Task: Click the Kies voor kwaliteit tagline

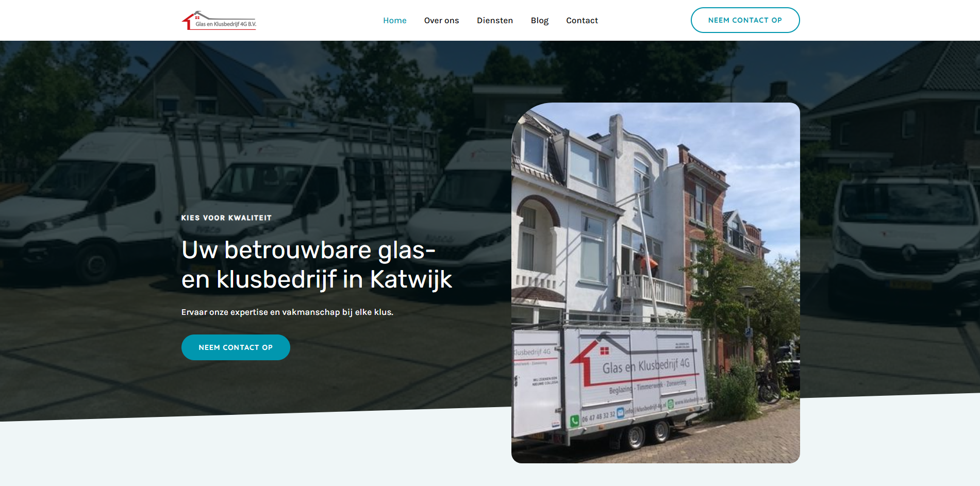Action: (226, 218)
